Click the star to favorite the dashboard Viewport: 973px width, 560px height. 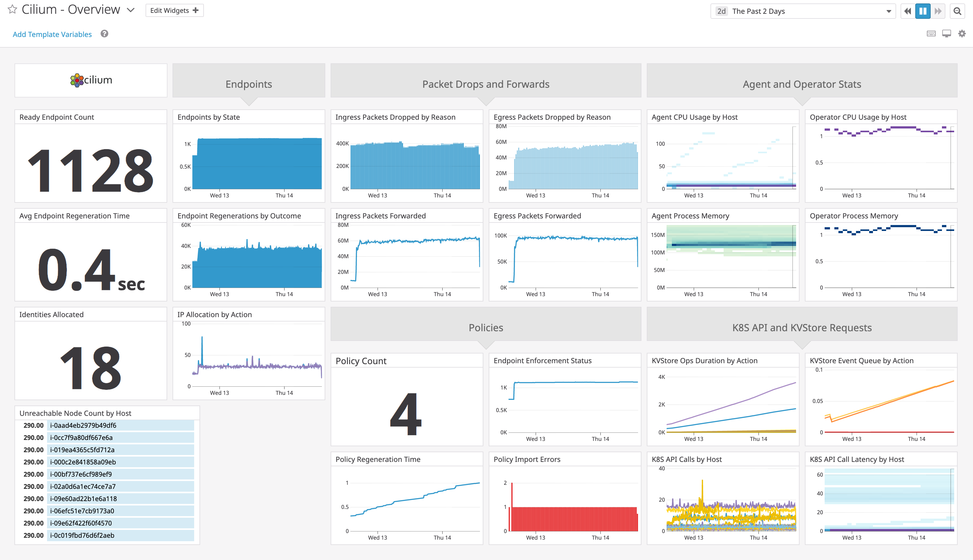[12, 10]
